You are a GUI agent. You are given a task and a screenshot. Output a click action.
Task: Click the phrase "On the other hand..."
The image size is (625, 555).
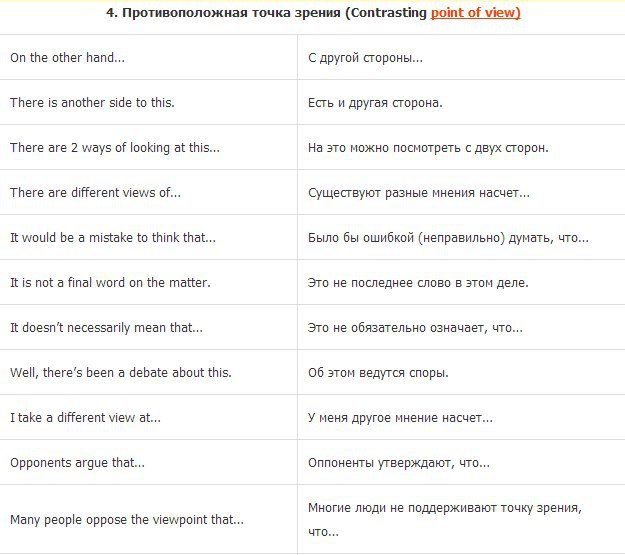[68, 58]
